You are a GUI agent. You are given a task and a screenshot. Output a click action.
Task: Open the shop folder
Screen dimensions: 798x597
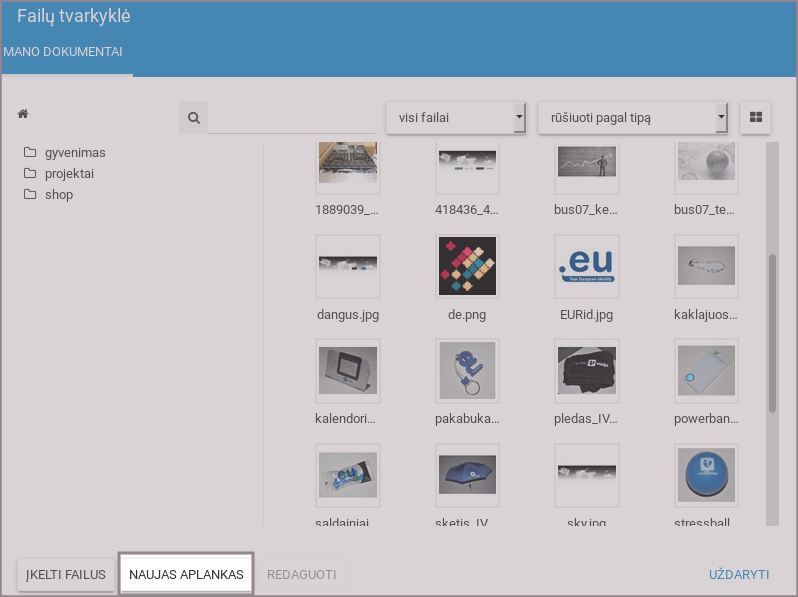click(x=58, y=195)
